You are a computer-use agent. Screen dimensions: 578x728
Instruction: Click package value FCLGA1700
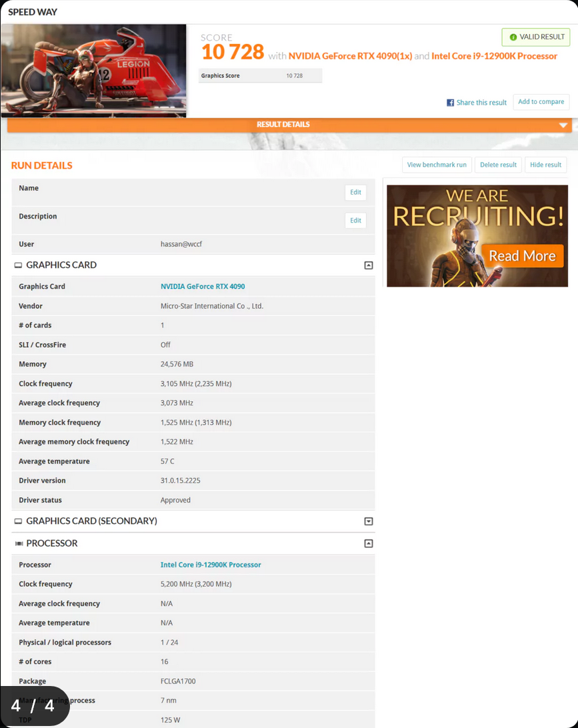tap(178, 681)
